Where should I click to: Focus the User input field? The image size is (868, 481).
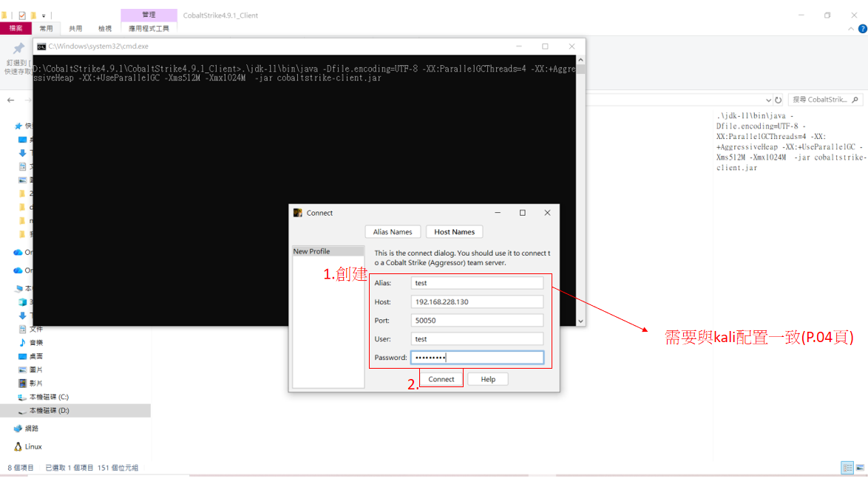click(477, 338)
